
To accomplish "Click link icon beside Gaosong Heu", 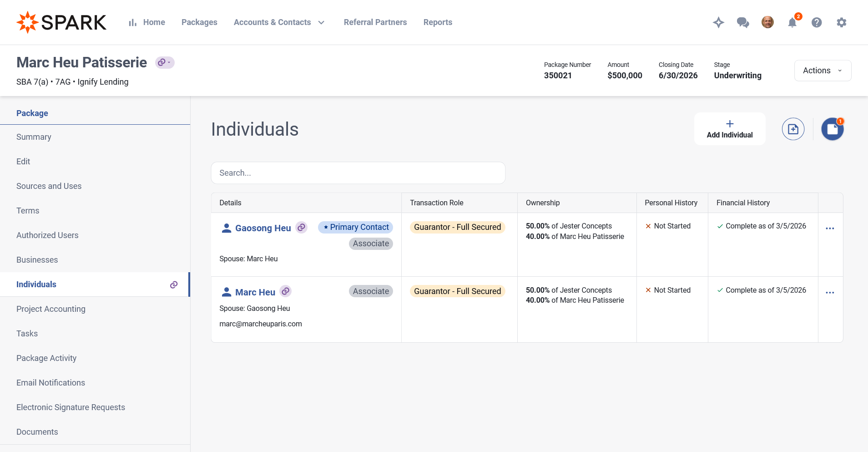I will [x=301, y=227].
